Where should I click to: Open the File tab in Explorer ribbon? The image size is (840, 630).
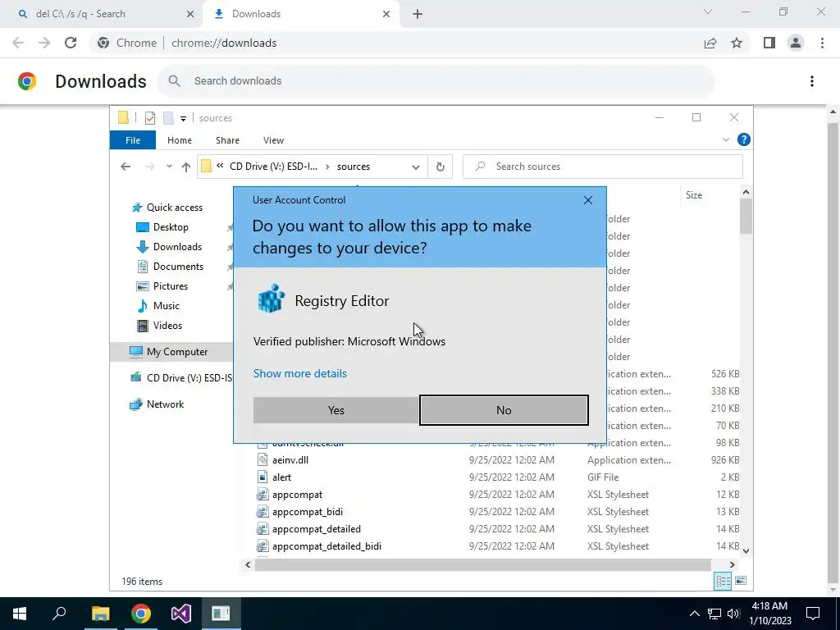click(133, 140)
